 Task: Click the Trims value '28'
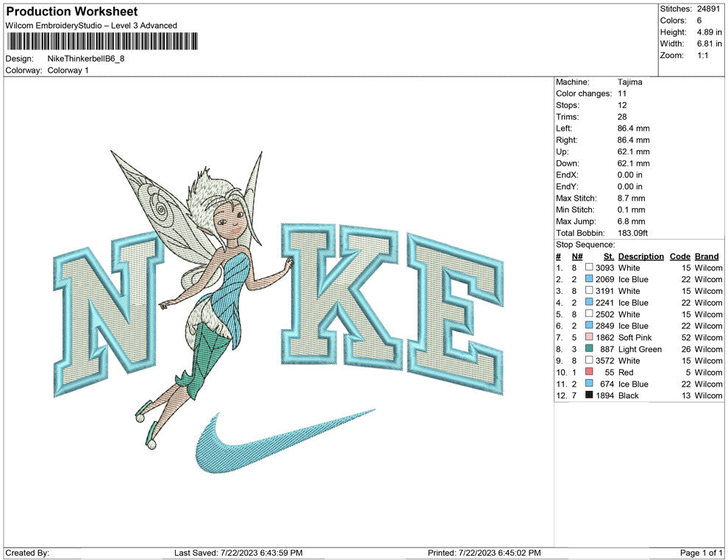click(622, 117)
